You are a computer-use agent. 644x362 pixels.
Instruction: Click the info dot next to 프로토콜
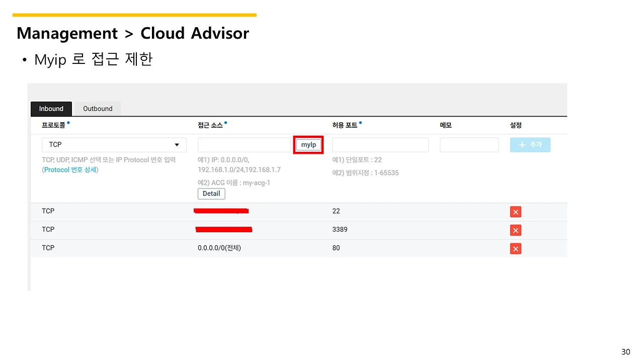click(x=68, y=122)
